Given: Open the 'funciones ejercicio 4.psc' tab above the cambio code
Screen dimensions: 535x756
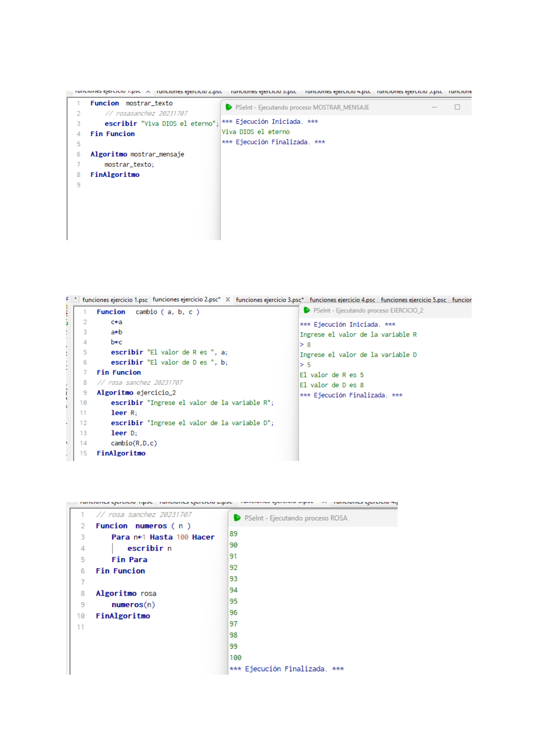Looking at the screenshot, I should (x=342, y=299).
